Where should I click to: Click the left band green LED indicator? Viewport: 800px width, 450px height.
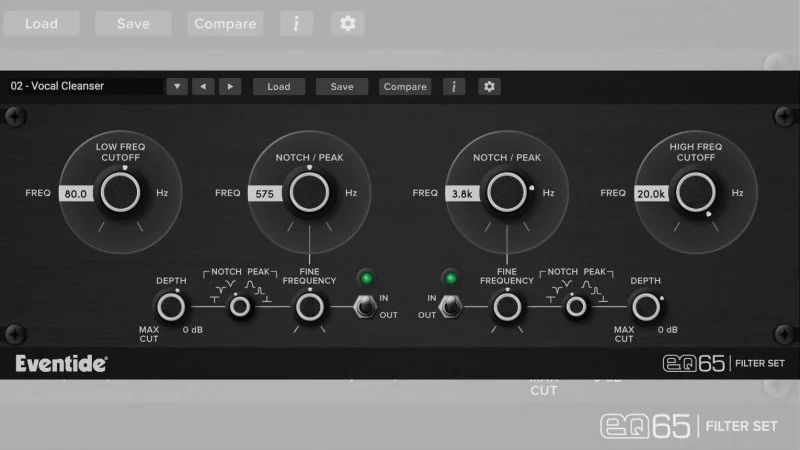pos(366,278)
